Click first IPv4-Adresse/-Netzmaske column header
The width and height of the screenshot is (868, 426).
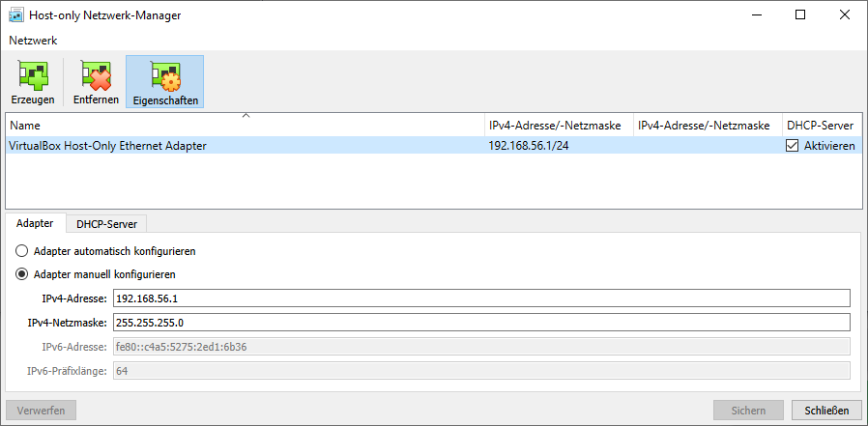click(x=559, y=126)
